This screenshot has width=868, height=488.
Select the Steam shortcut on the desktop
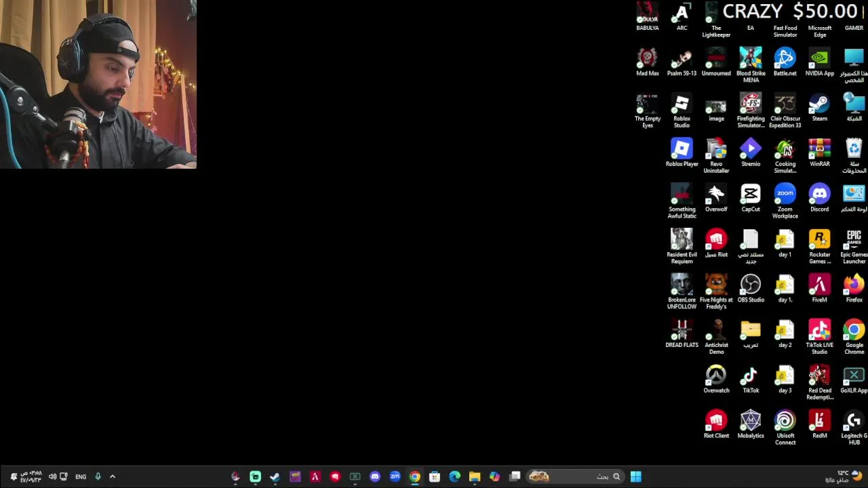[819, 108]
